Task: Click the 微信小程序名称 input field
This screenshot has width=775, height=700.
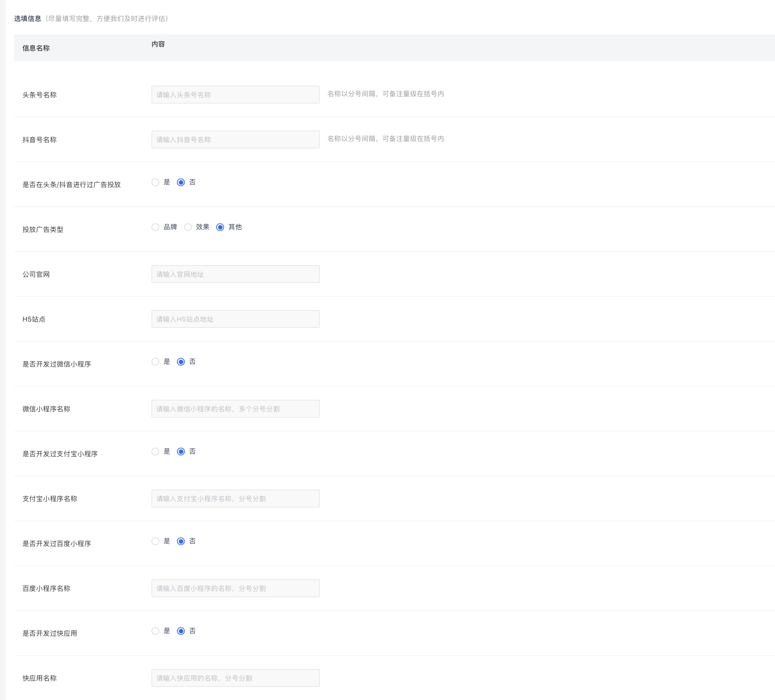Action: pos(235,409)
